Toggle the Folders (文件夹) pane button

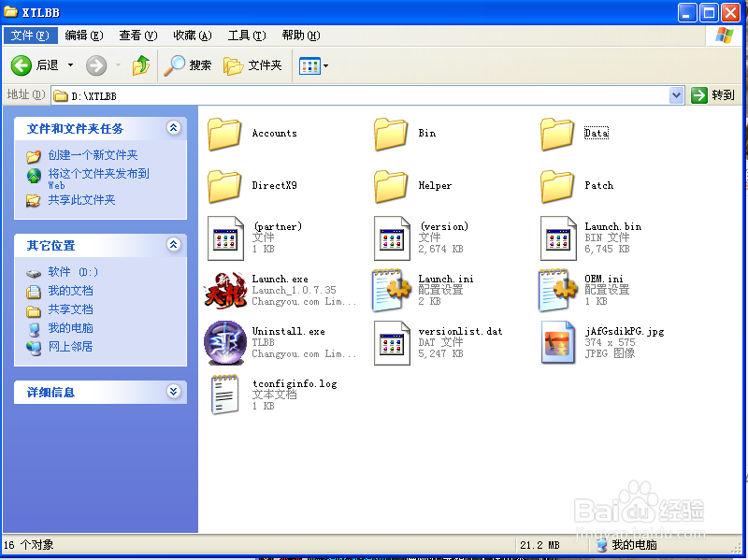point(252,65)
